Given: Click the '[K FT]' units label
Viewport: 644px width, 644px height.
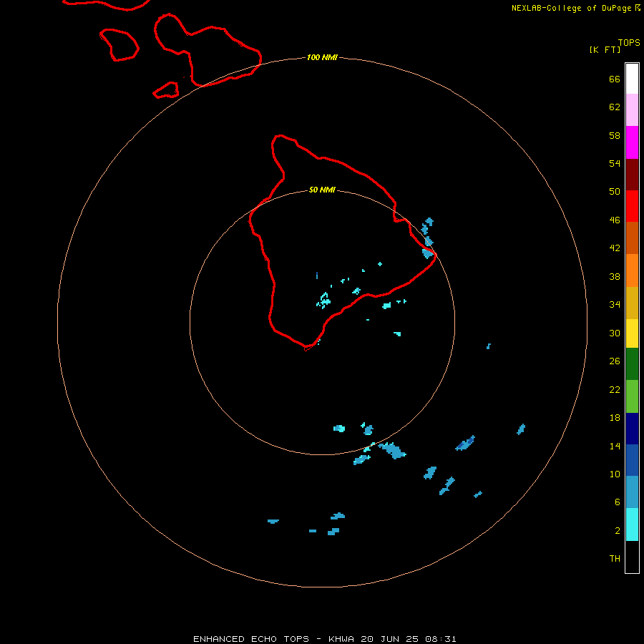Looking at the screenshot, I should click(605, 49).
